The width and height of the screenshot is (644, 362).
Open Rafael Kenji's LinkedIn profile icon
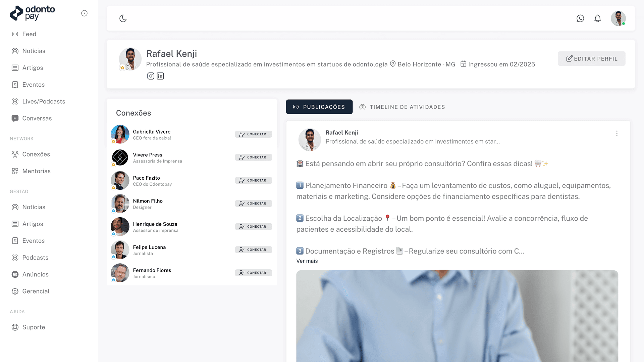(x=160, y=76)
